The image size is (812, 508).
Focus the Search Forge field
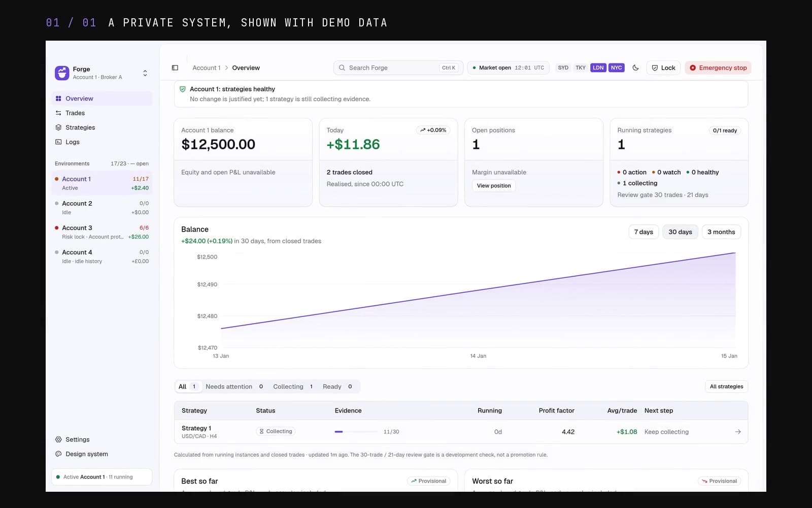tap(398, 68)
